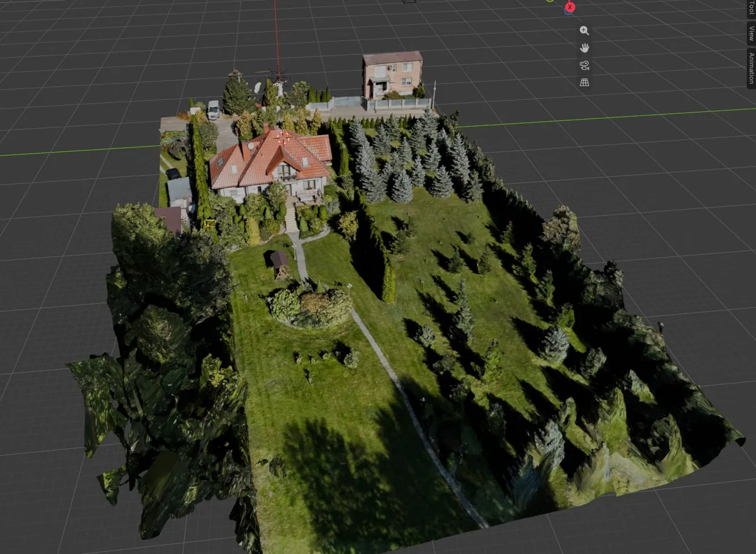Switch perspective/orthographic with the grid icon

pyautogui.click(x=584, y=83)
